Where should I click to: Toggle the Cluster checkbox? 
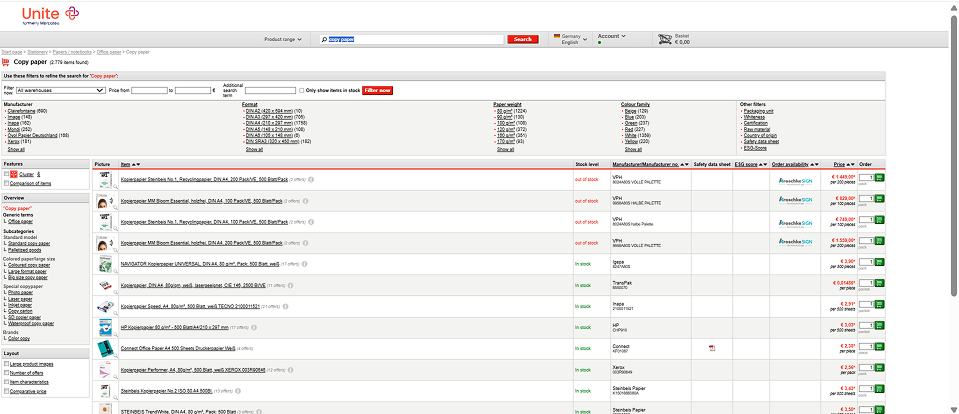coord(6,174)
